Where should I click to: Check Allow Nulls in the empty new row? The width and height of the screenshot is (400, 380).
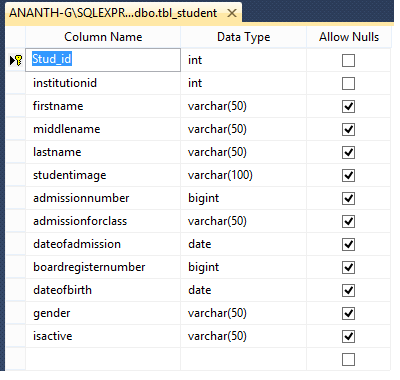click(x=348, y=360)
